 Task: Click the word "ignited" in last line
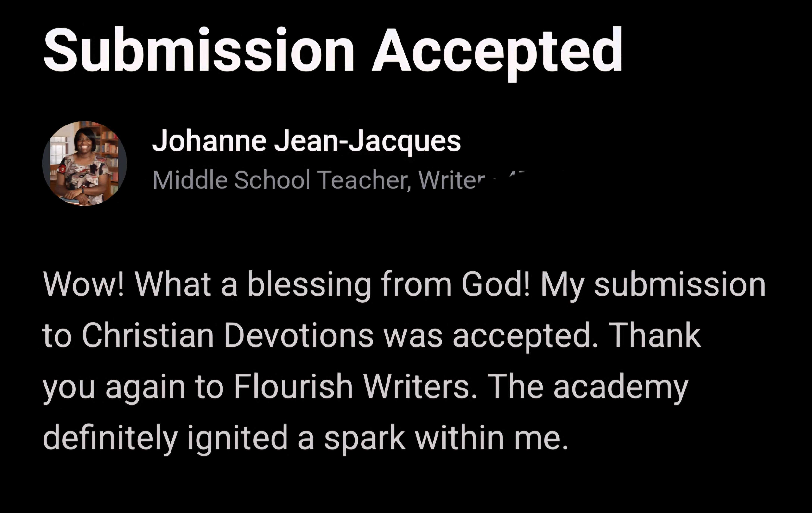click(x=237, y=438)
